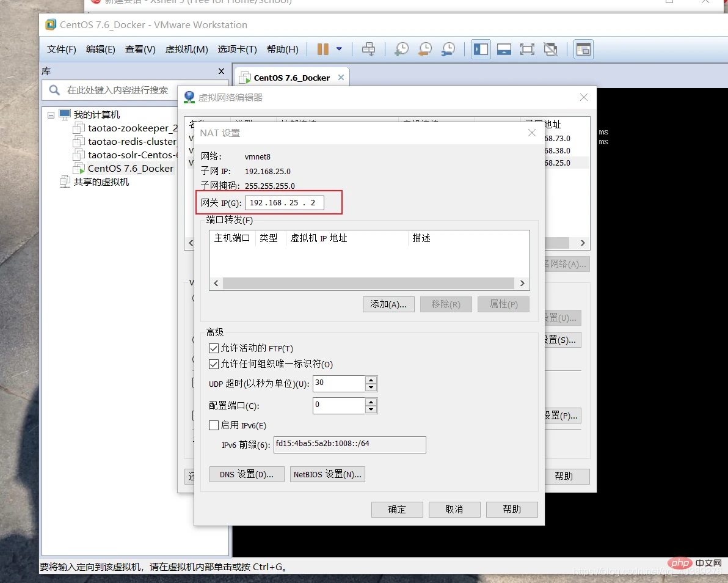Open DNS 设置(D)... button

point(247,474)
